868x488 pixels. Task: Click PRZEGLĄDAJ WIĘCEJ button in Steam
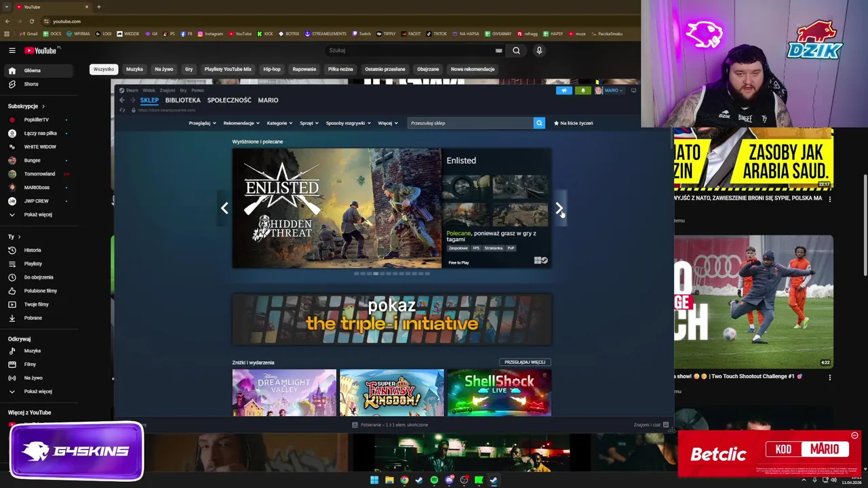(525, 362)
